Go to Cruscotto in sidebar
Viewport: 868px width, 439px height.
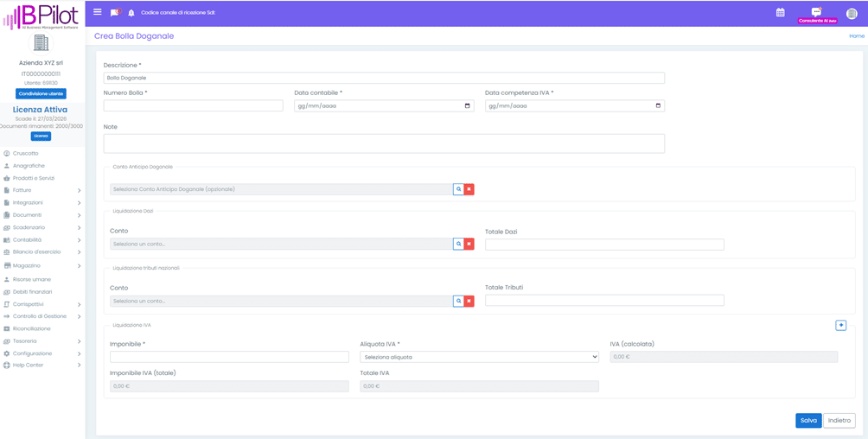pos(26,153)
